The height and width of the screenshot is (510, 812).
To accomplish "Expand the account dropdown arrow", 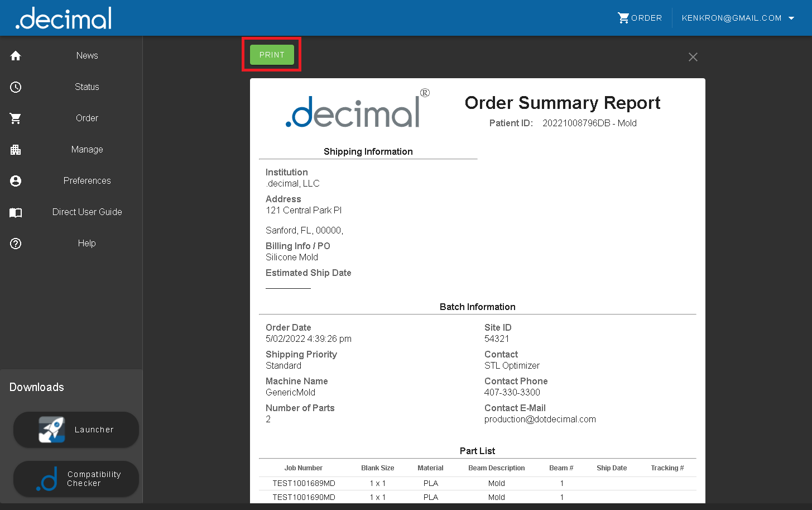I will pos(791,18).
